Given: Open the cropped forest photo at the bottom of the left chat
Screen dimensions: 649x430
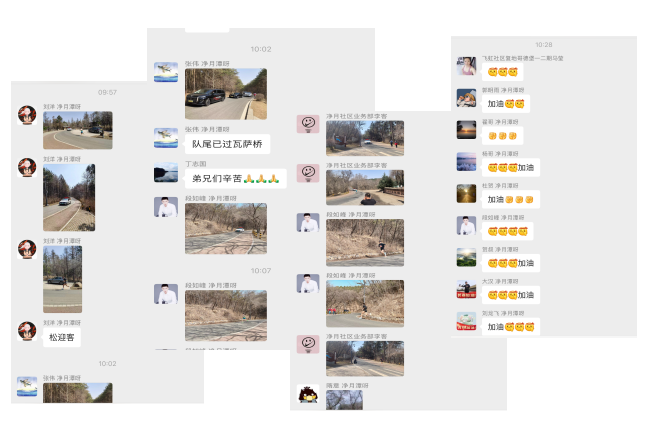Looking at the screenshot, I should pyautogui.click(x=78, y=393).
